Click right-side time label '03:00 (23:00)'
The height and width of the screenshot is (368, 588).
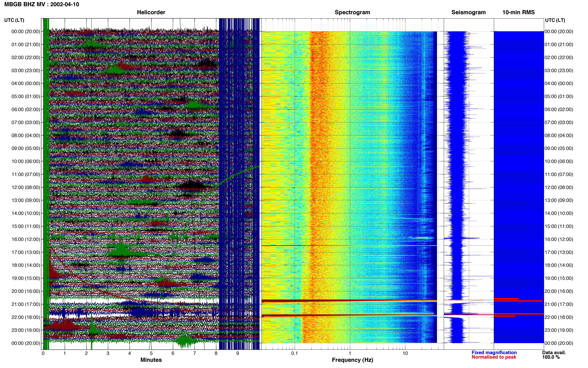(559, 71)
